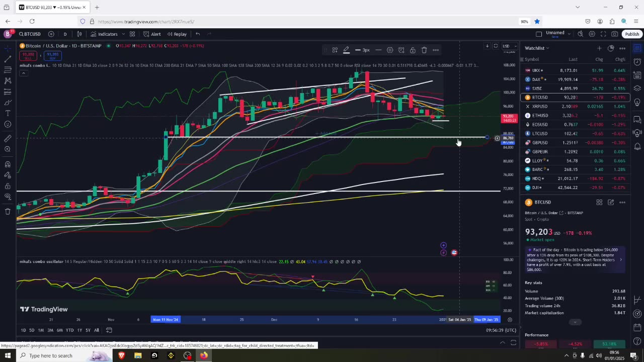This screenshot has height=362, width=644.
Task: Open the BTCUSD symbol search
Action: 30,34
